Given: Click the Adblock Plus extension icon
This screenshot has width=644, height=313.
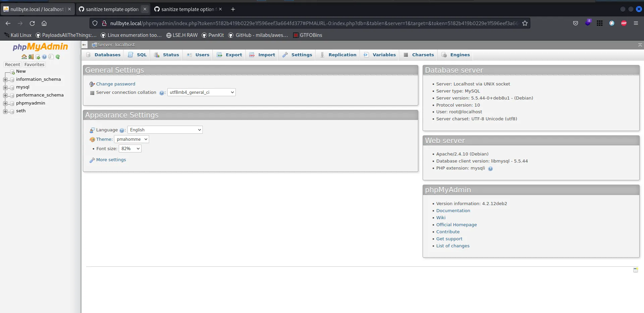Looking at the screenshot, I should tap(624, 23).
